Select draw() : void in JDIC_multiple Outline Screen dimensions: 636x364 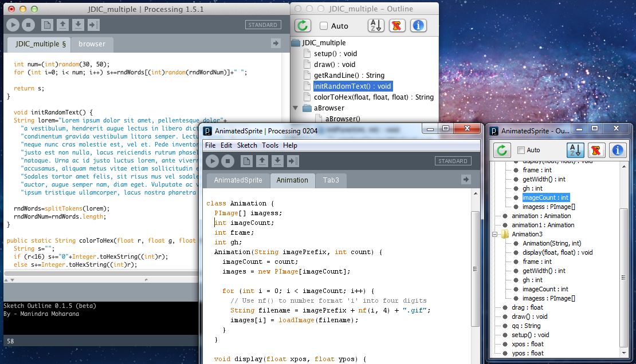334,65
